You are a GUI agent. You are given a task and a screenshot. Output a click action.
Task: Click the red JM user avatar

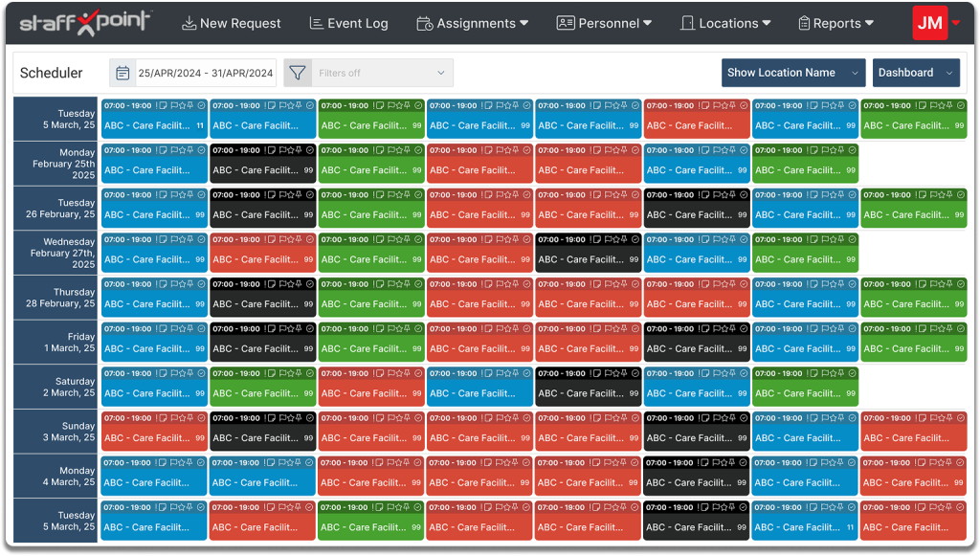click(929, 23)
